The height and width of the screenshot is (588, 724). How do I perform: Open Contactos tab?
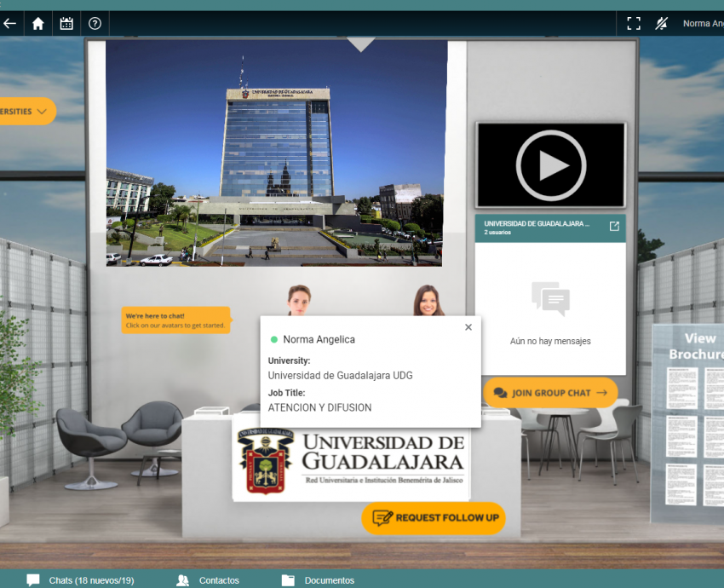click(x=219, y=580)
